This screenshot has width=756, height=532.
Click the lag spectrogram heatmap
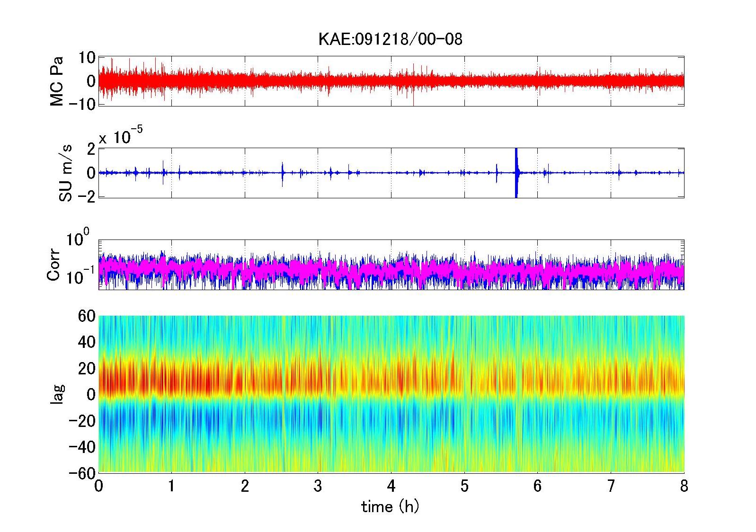(x=391, y=394)
